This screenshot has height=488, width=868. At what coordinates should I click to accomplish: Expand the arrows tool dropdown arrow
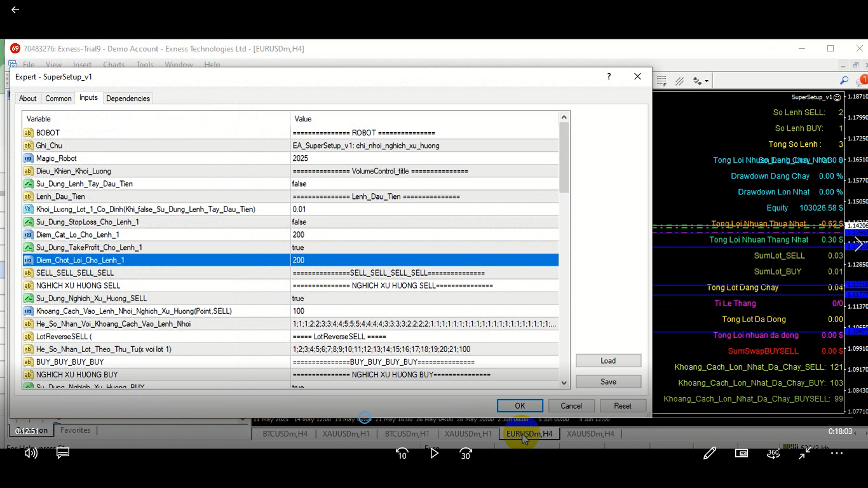point(707,81)
